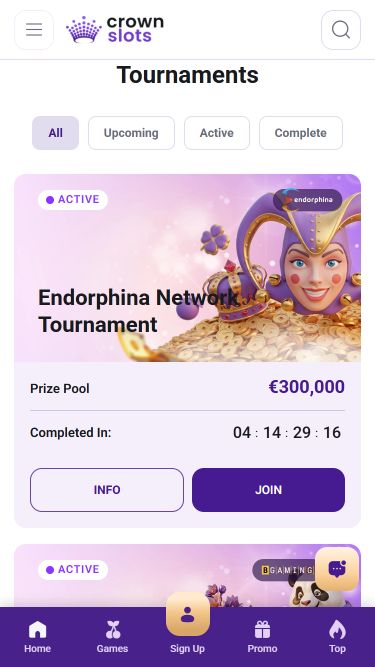Show only Active tournaments

(217, 133)
